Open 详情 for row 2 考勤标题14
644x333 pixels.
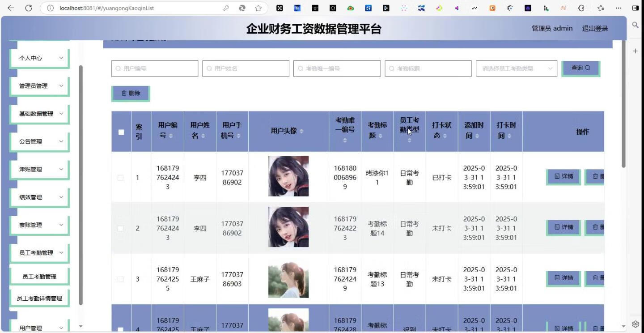[x=563, y=227]
